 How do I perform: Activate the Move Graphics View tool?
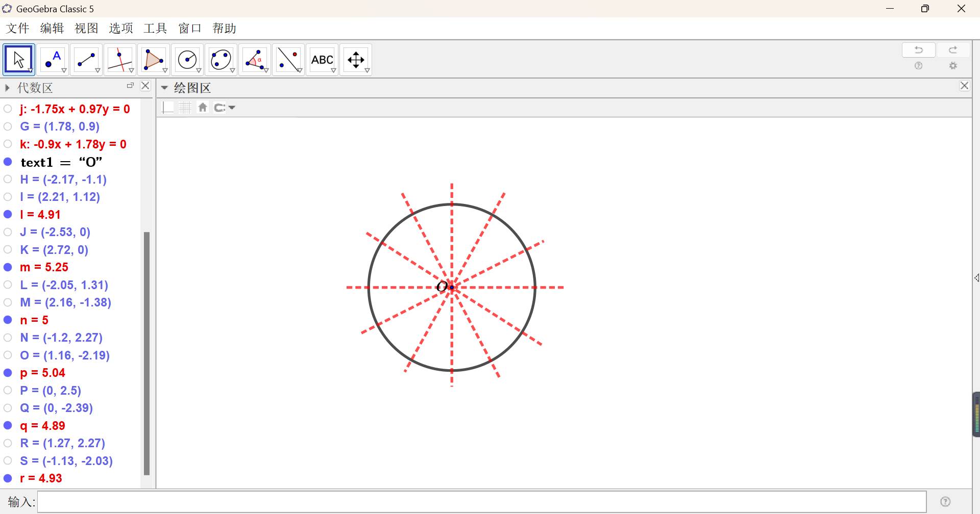356,60
